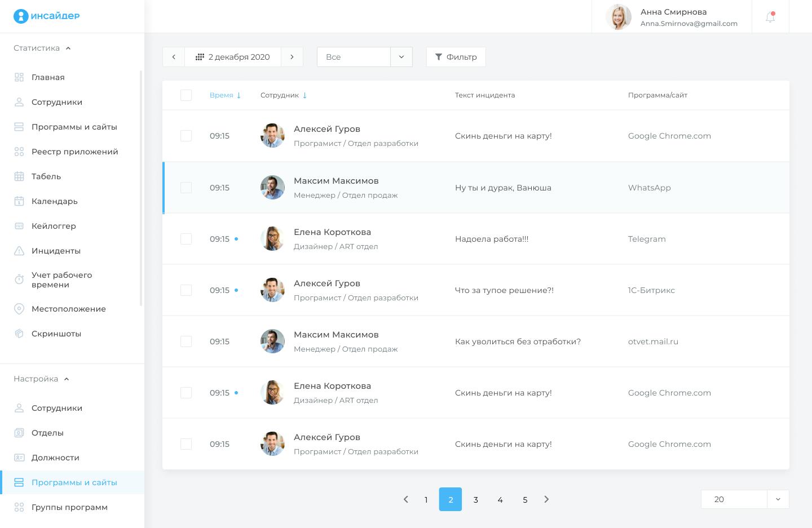Open Keylogger via its sidebar icon

[19, 226]
